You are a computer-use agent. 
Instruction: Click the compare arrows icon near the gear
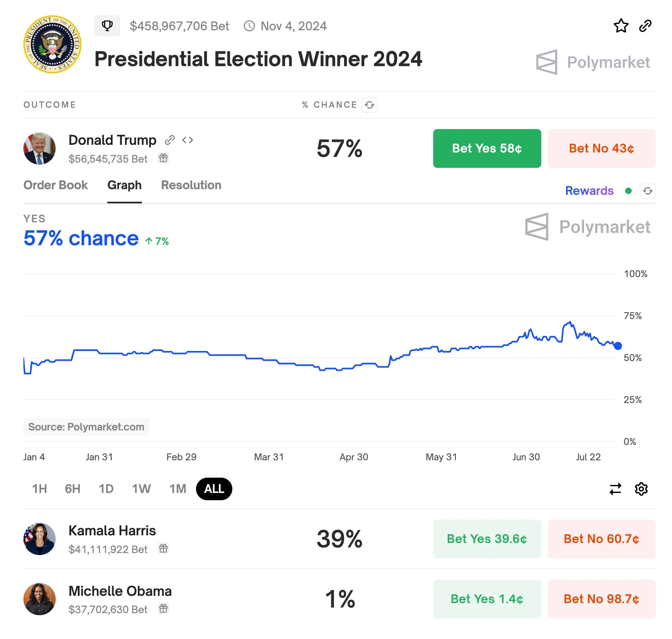pos(615,489)
